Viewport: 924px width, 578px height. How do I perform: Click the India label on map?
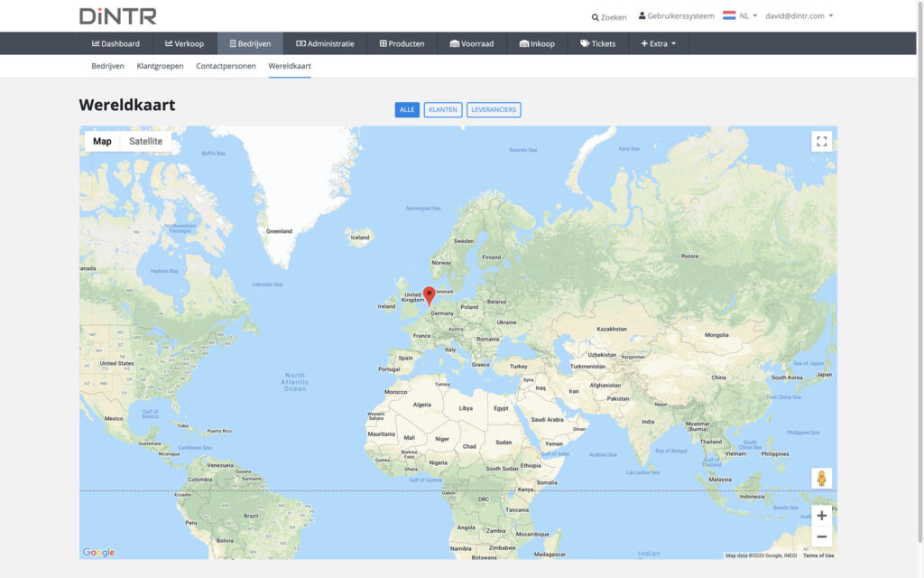pos(648,422)
